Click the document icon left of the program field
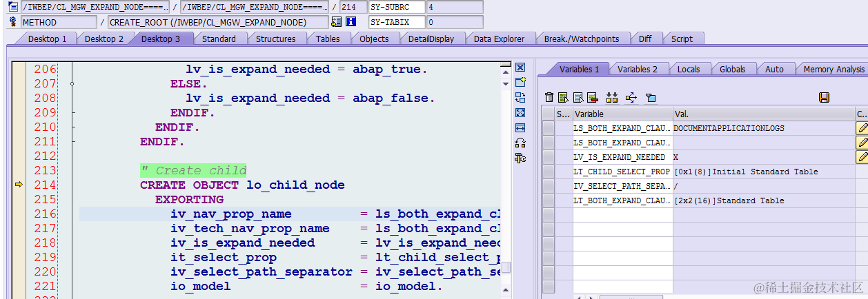 pyautogui.click(x=12, y=7)
